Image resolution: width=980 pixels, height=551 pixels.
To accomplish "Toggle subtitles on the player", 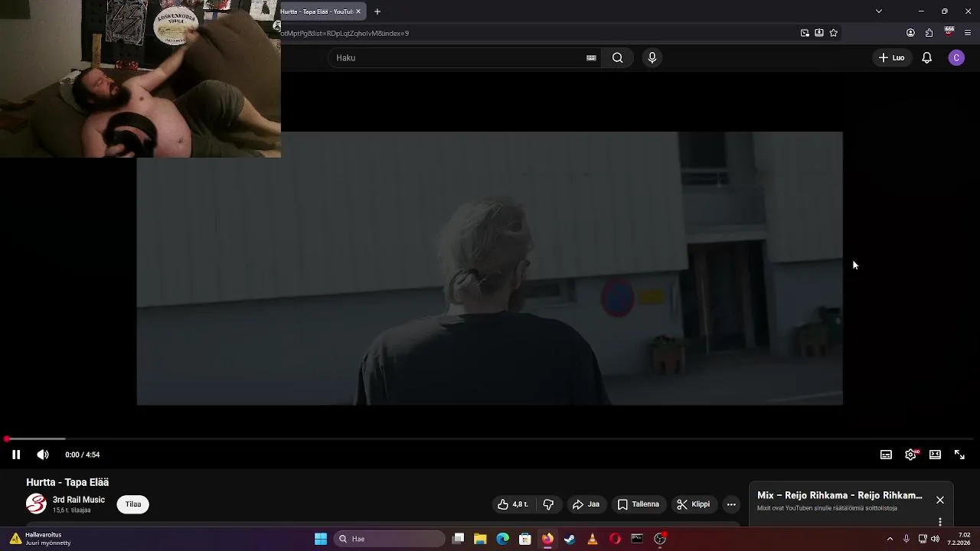I will click(x=886, y=455).
